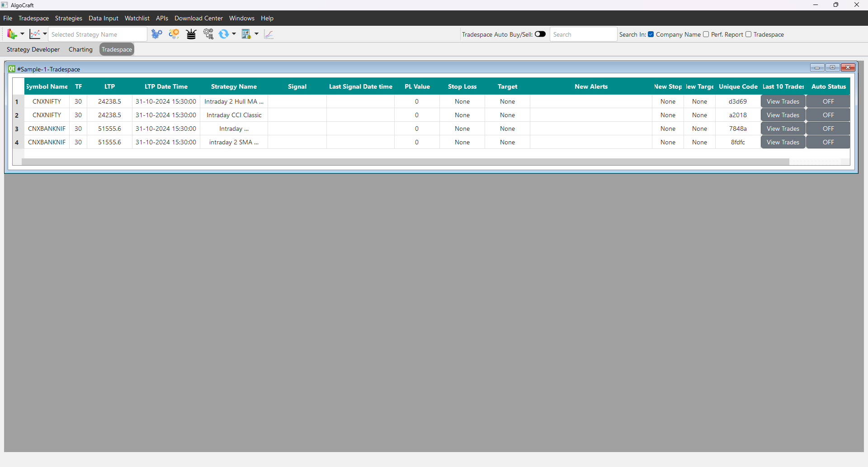Uncheck the Company Name checkbox
868x467 pixels.
tap(651, 34)
